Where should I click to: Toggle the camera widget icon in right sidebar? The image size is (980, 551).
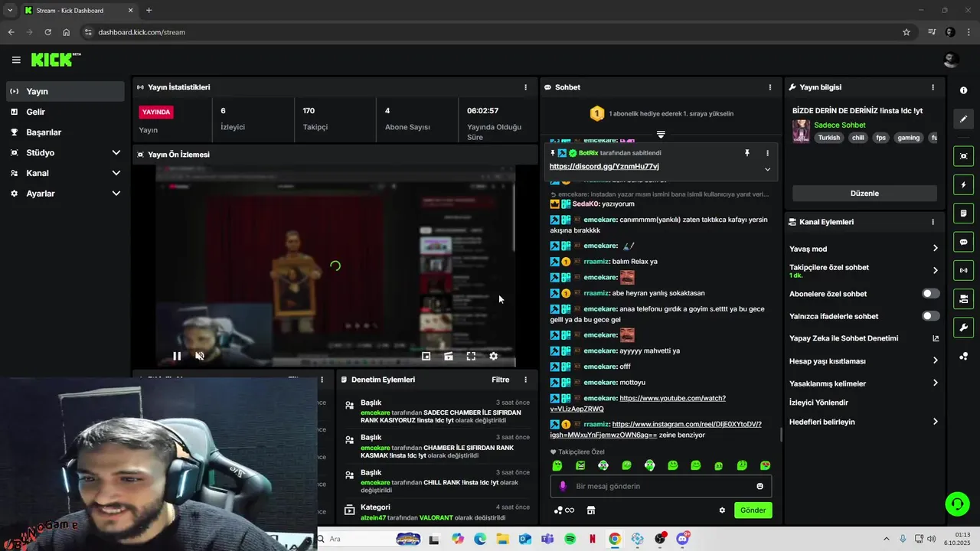963,298
